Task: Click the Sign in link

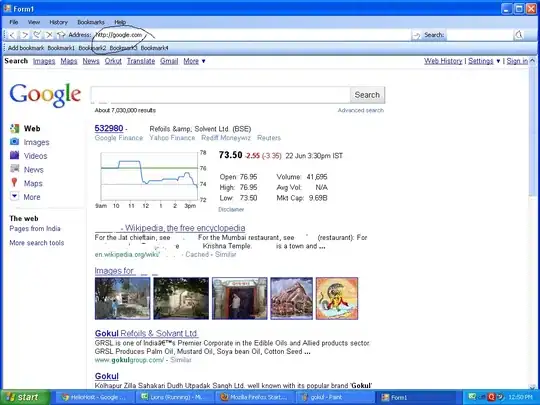Action: point(517,61)
